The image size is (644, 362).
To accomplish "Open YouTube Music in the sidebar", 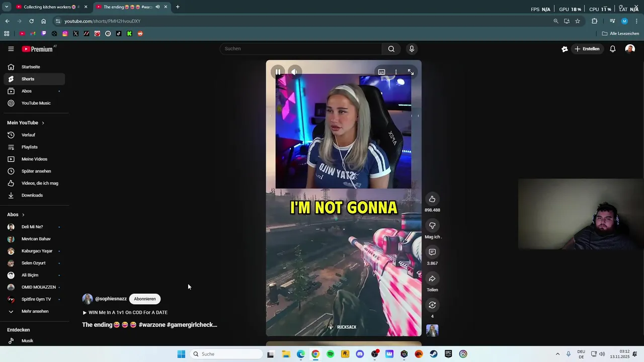I will coord(34,103).
